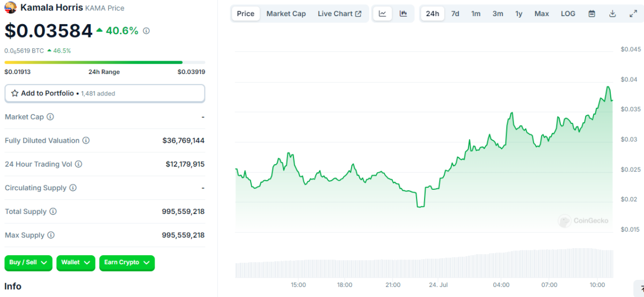
Task: Show Circulating Supply info icon
Action: (73, 188)
